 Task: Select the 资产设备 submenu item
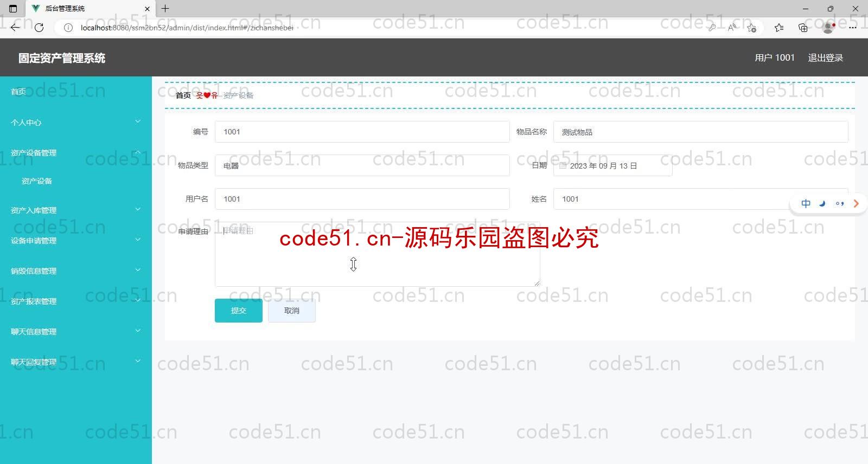76,181
